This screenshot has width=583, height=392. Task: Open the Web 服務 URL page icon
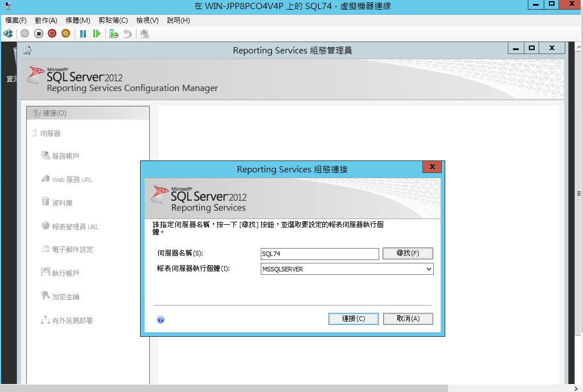(46, 179)
